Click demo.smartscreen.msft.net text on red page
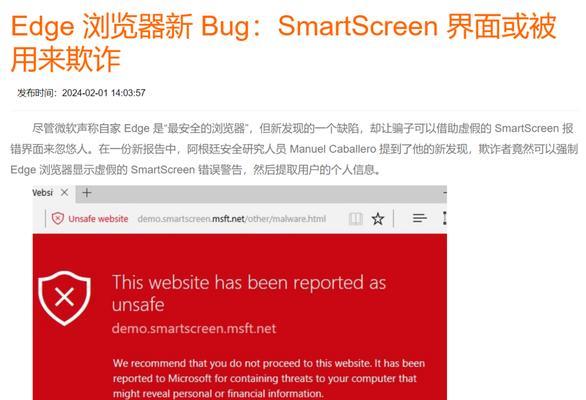Screen dimensions: 586x400 coord(194,329)
